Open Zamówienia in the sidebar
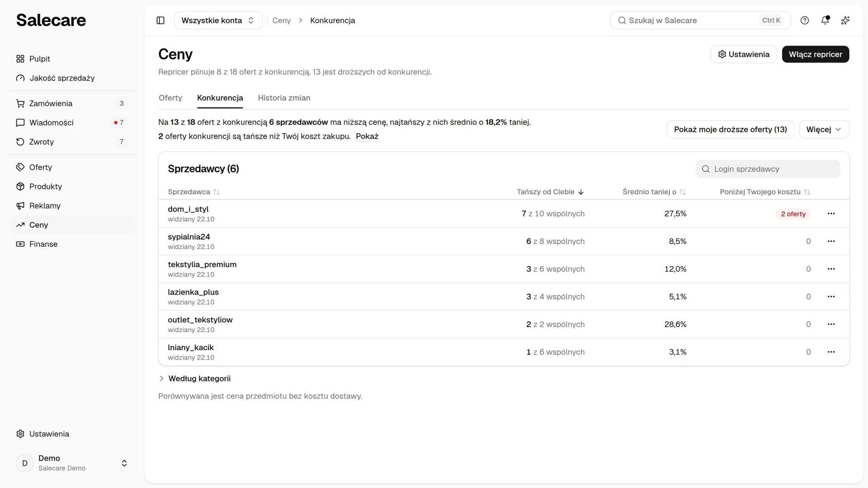The image size is (868, 488). (x=72, y=103)
